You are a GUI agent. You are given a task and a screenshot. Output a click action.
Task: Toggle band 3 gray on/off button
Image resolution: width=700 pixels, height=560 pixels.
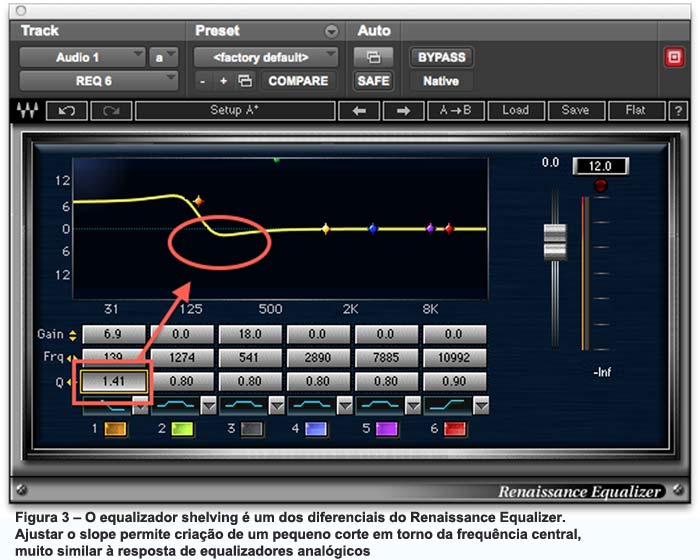252,429
